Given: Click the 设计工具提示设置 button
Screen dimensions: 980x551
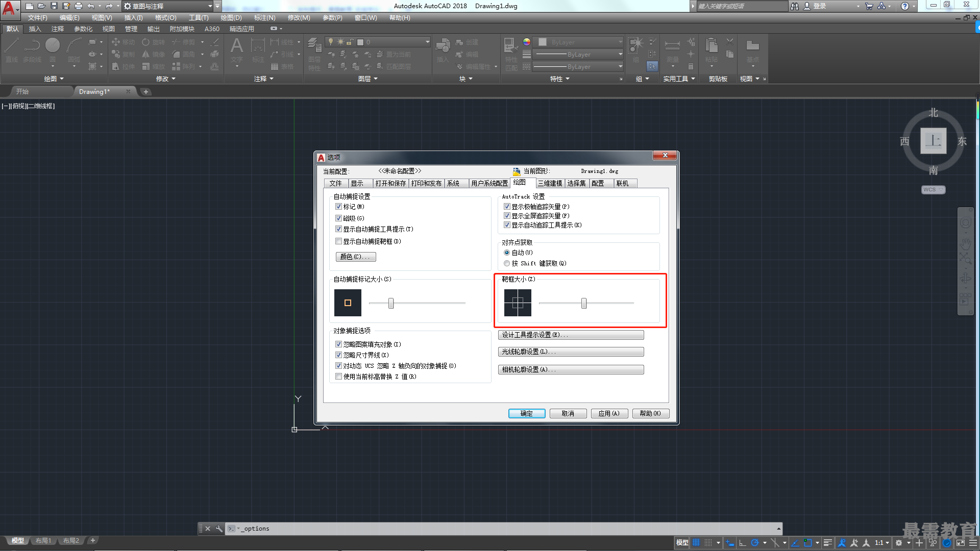Looking at the screenshot, I should [x=568, y=334].
